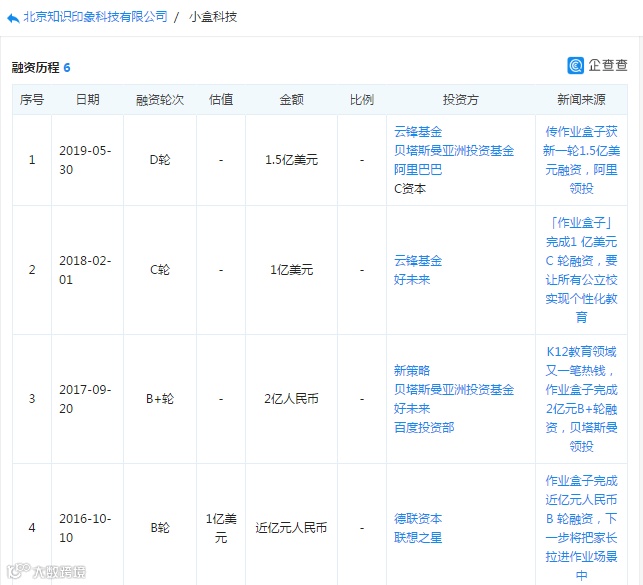The width and height of the screenshot is (643, 585).
Task: Open news link 作业盒子完成近亿元人民币B轮融资
Action: [x=581, y=528]
